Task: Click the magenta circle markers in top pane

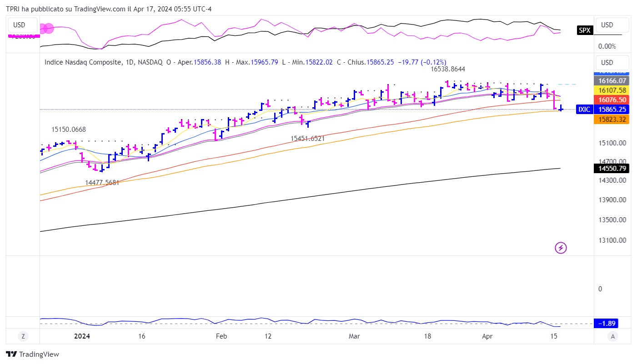Action: point(46,29)
